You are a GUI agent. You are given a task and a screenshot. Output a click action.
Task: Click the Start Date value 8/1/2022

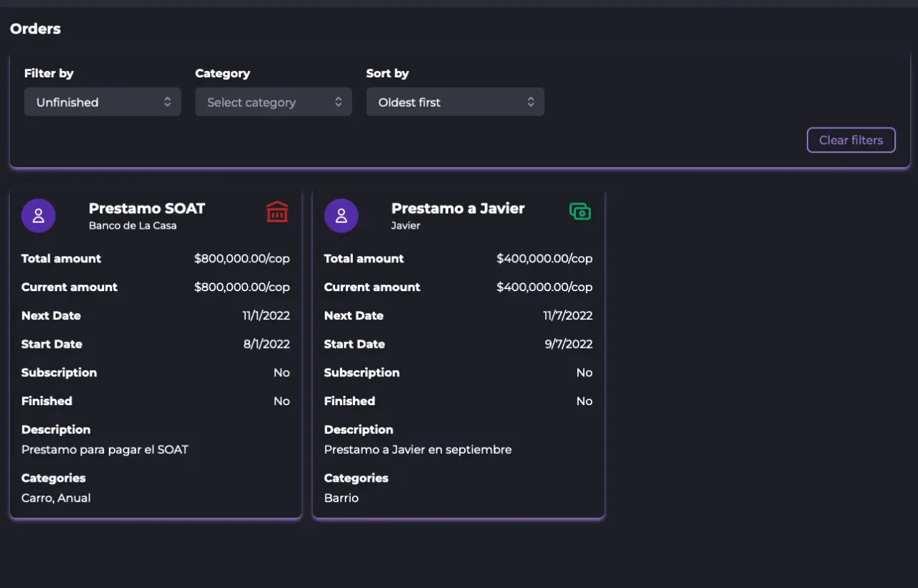[267, 344]
